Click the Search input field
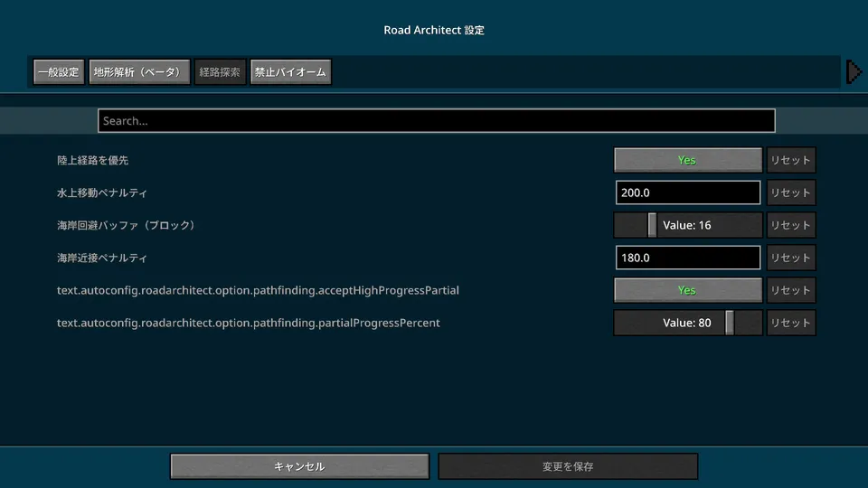This screenshot has width=868, height=488. [436, 121]
